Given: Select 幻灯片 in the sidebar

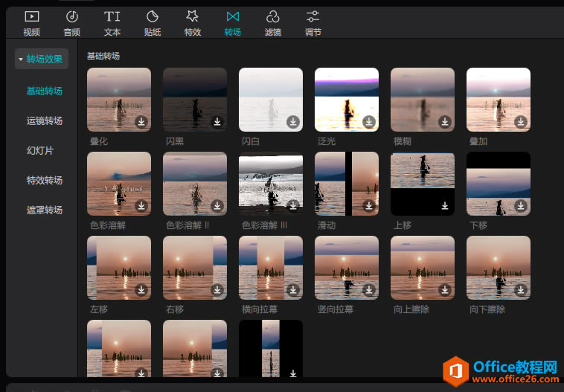Looking at the screenshot, I should (x=40, y=150).
